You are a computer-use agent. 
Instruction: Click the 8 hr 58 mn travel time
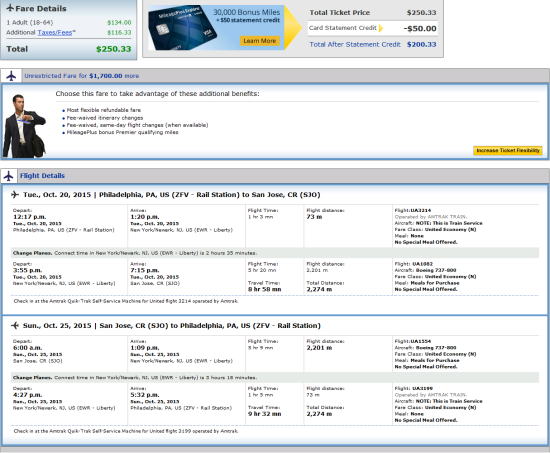[x=264, y=289]
